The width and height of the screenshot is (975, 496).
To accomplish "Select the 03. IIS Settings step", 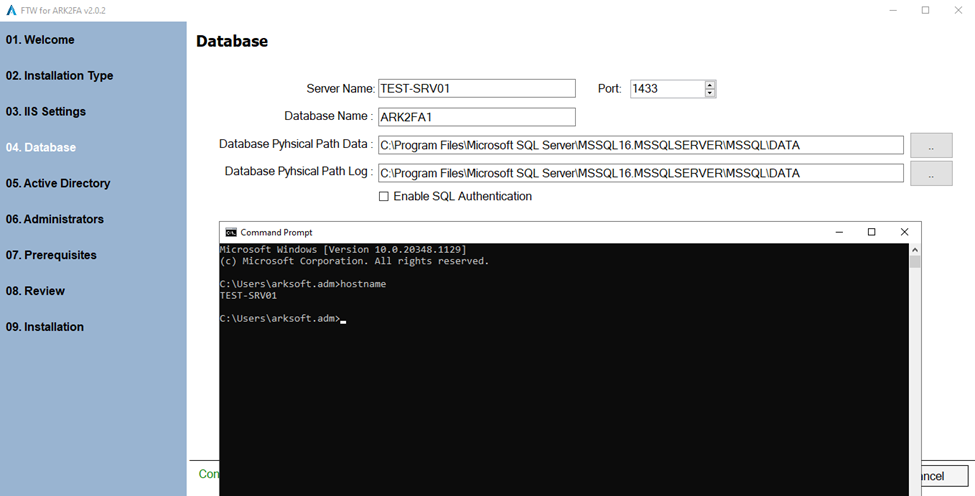I will (46, 112).
